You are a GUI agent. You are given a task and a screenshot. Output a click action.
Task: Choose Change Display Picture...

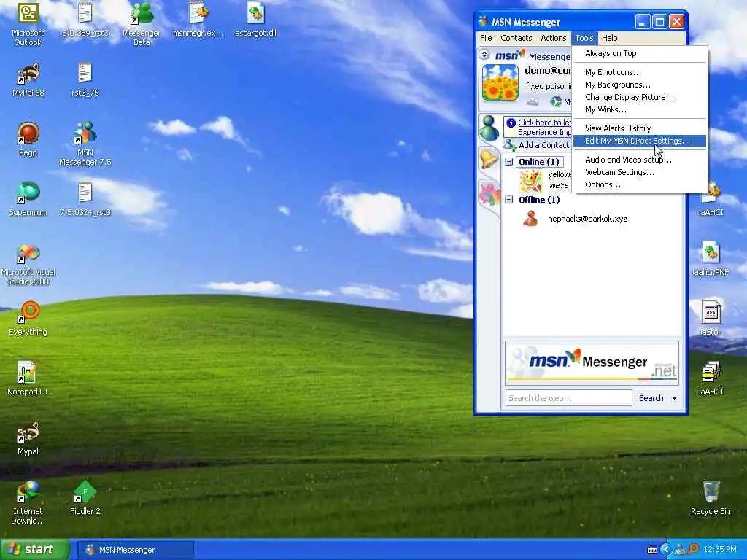(639, 97)
